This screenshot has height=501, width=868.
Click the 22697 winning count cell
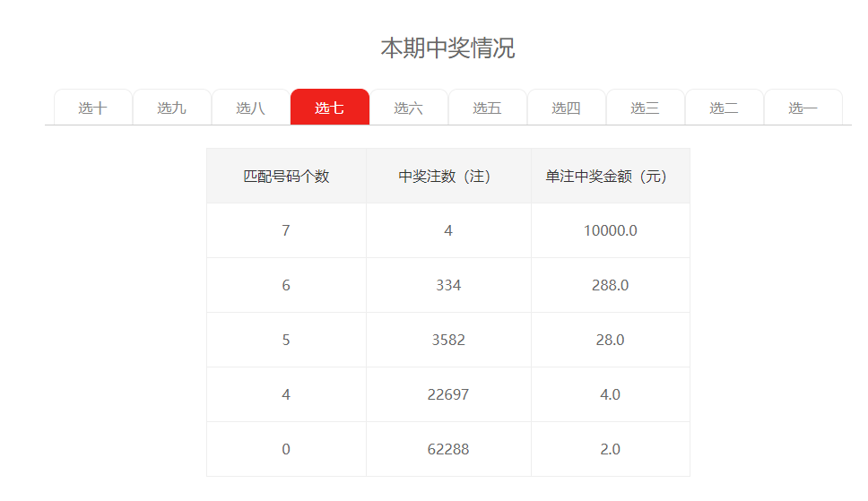coord(448,394)
